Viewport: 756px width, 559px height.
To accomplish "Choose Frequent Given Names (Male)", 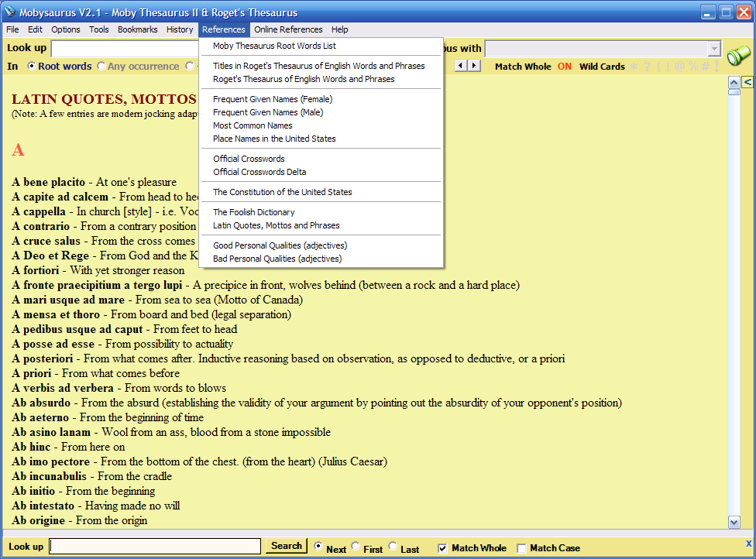I will pyautogui.click(x=321, y=112).
